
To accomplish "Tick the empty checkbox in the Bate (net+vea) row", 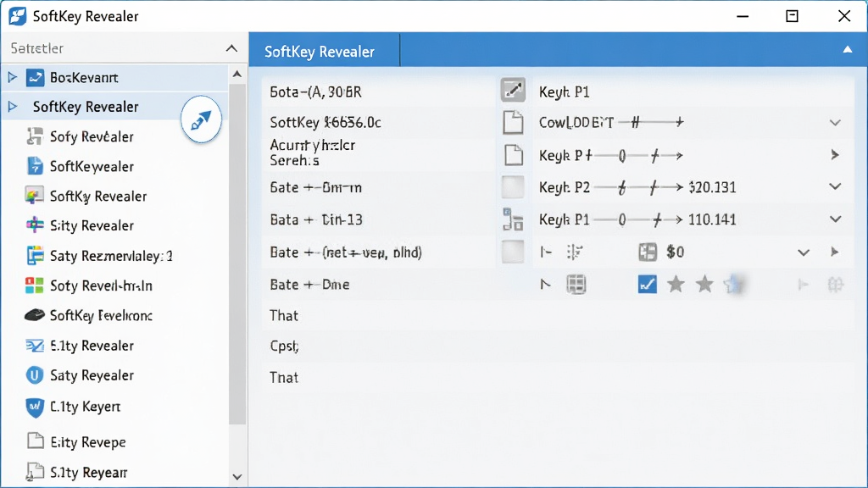I will (x=513, y=252).
